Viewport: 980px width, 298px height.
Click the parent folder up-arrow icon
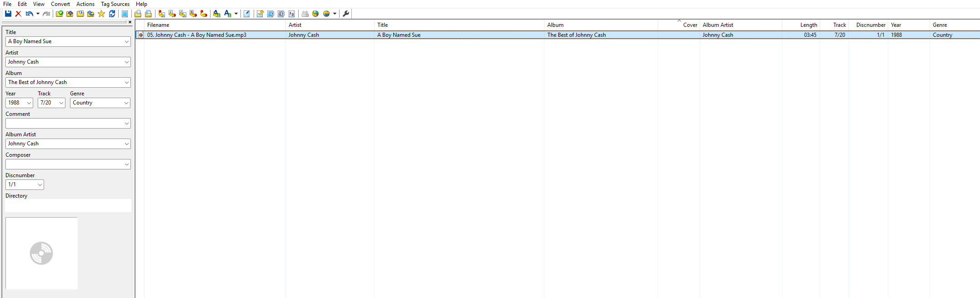click(x=91, y=14)
